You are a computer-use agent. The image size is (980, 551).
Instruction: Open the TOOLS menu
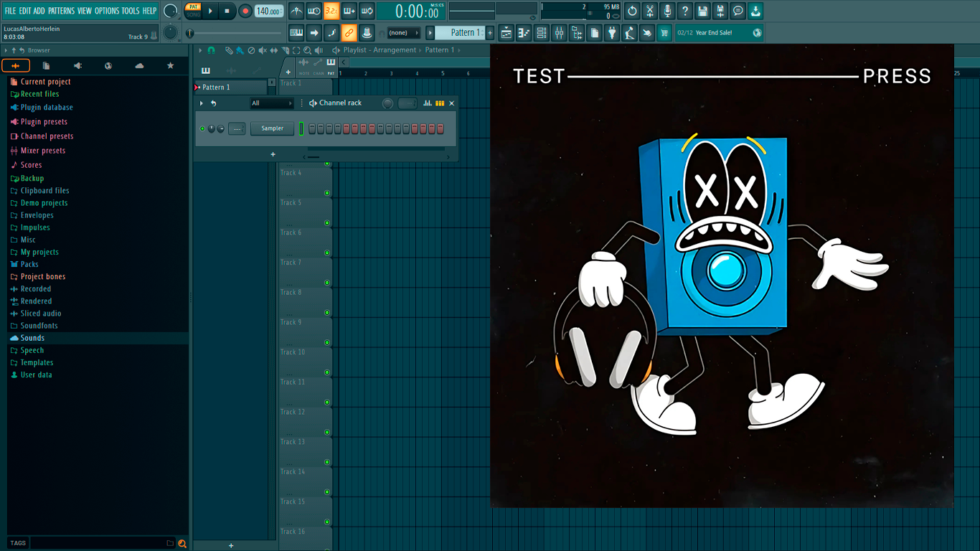(131, 11)
